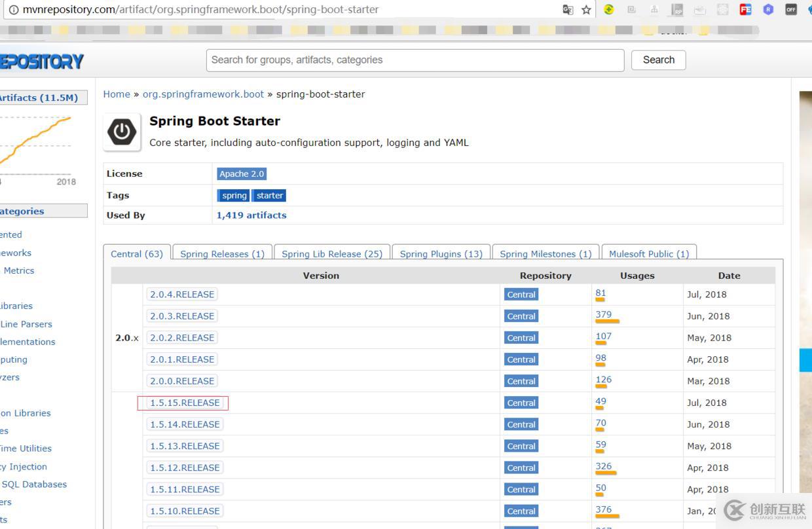Screen dimensions: 812x529
Task: Focus the artifact search field
Action: click(x=415, y=60)
